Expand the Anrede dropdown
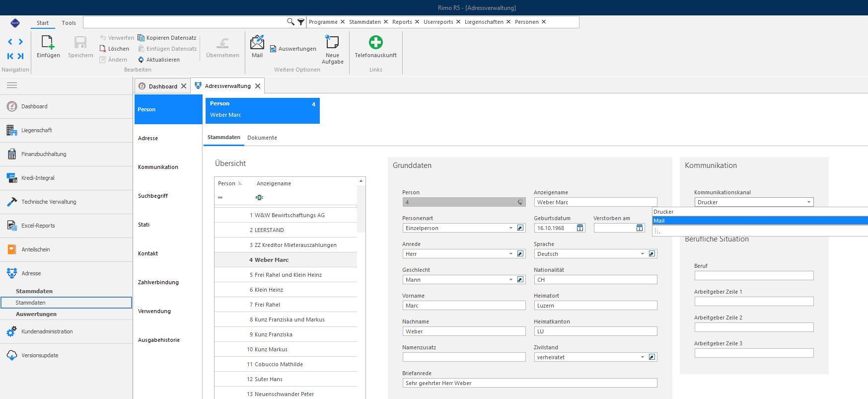This screenshot has height=399, width=868. (x=511, y=254)
